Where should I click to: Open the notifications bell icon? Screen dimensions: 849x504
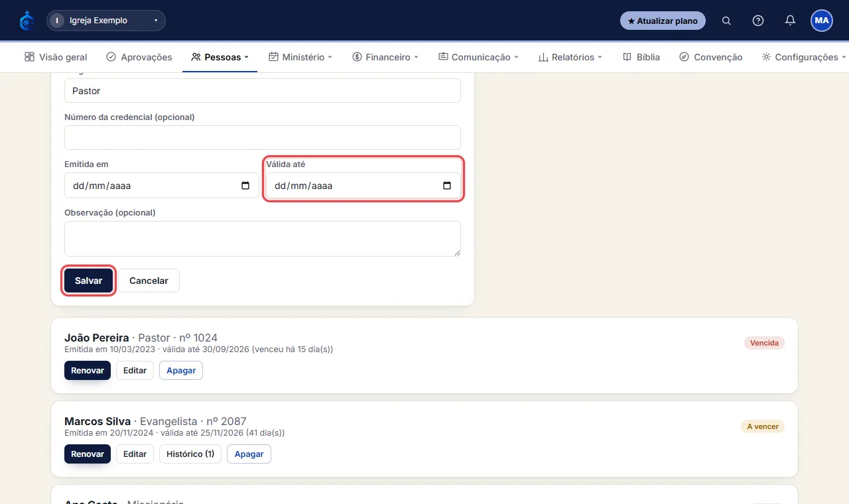[790, 21]
